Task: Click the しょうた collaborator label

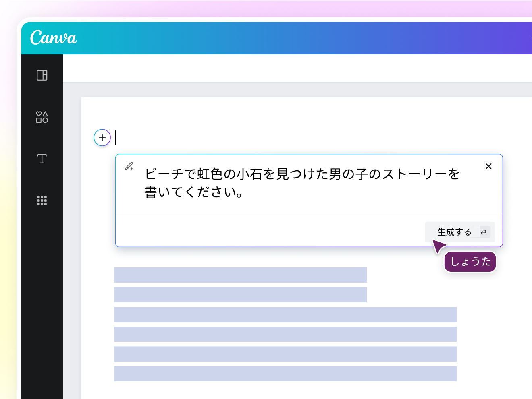Action: click(470, 262)
